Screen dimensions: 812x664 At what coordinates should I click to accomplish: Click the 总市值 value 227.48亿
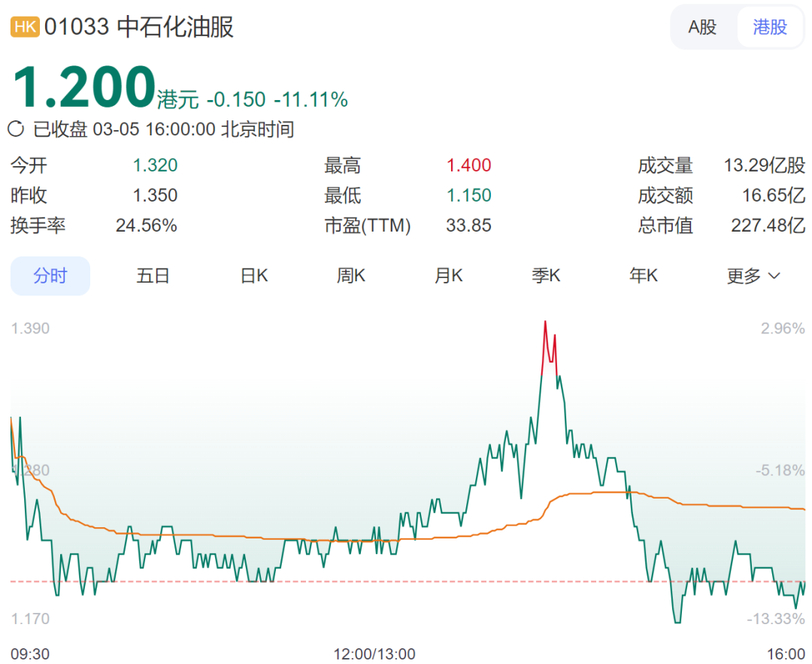point(768,226)
